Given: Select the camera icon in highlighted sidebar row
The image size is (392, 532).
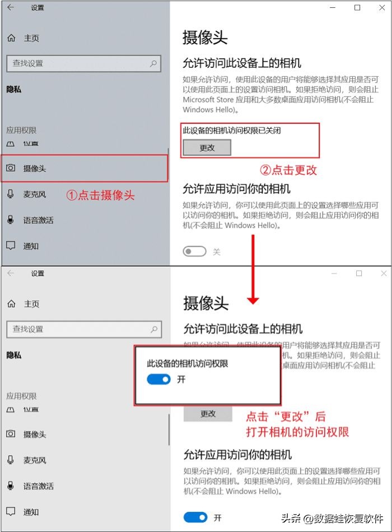Looking at the screenshot, I should pos(11,168).
